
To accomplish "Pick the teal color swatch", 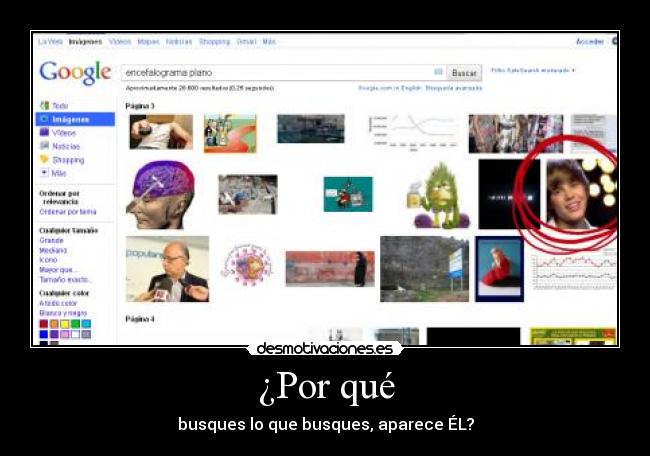I will pyautogui.click(x=86, y=324).
